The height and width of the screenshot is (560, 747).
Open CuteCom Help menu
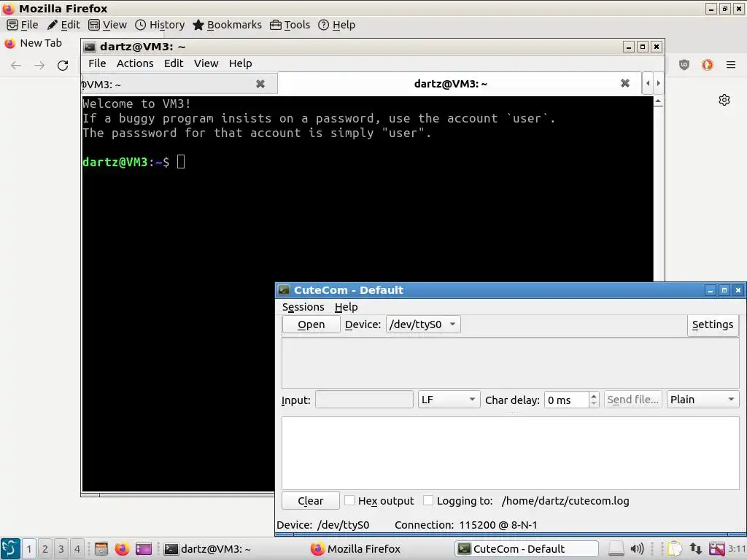(x=346, y=307)
